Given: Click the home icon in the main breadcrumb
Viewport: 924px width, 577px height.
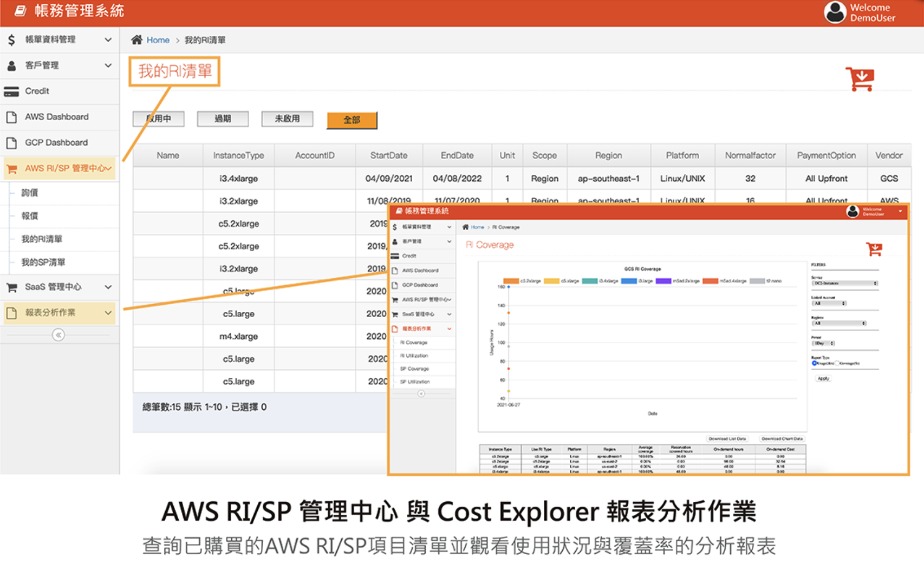Looking at the screenshot, I should point(136,40).
